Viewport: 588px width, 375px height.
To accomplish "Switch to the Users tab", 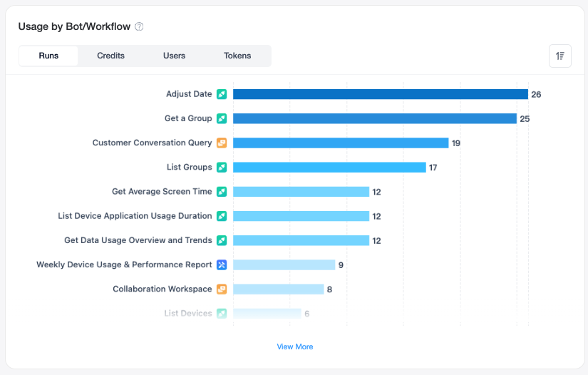I will [x=174, y=56].
